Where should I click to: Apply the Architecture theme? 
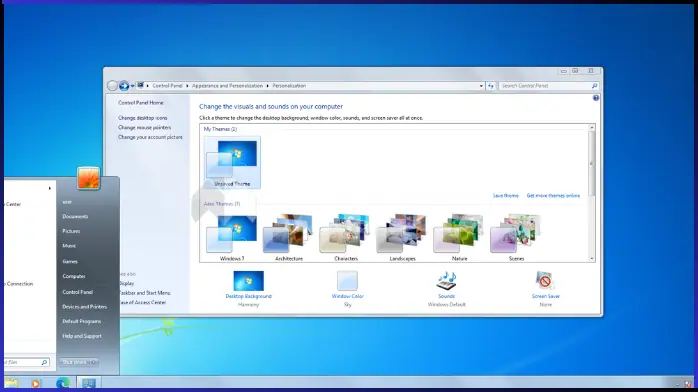(x=289, y=237)
